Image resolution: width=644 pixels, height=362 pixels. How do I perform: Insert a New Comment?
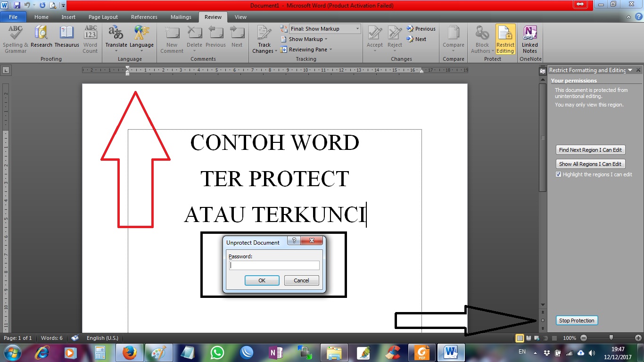tap(172, 39)
